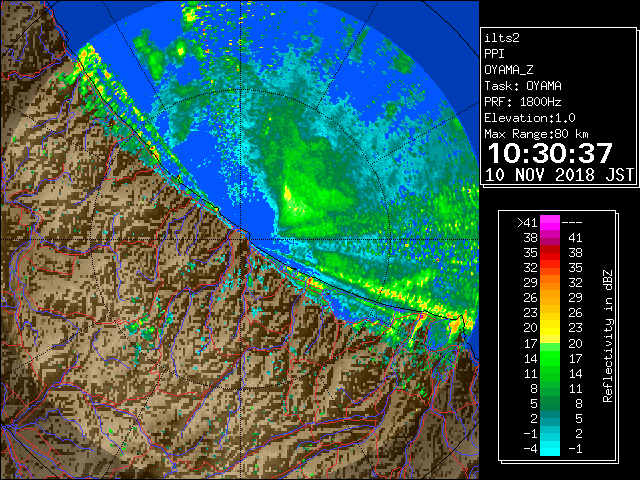Pick the cyan -4 dBZ color band
Image resolution: width=640 pixels, height=480 pixels.
click(x=550, y=449)
